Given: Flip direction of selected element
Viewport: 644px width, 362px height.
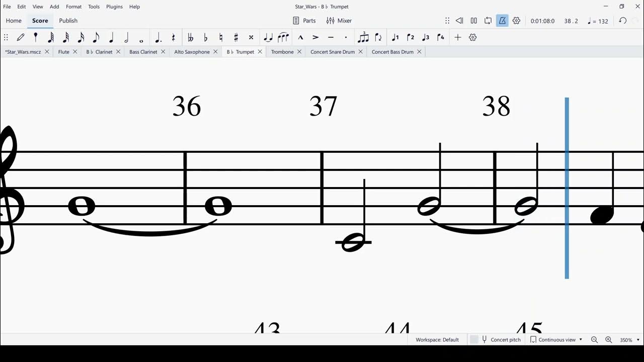Looking at the screenshot, I should pyautogui.click(x=378, y=37).
